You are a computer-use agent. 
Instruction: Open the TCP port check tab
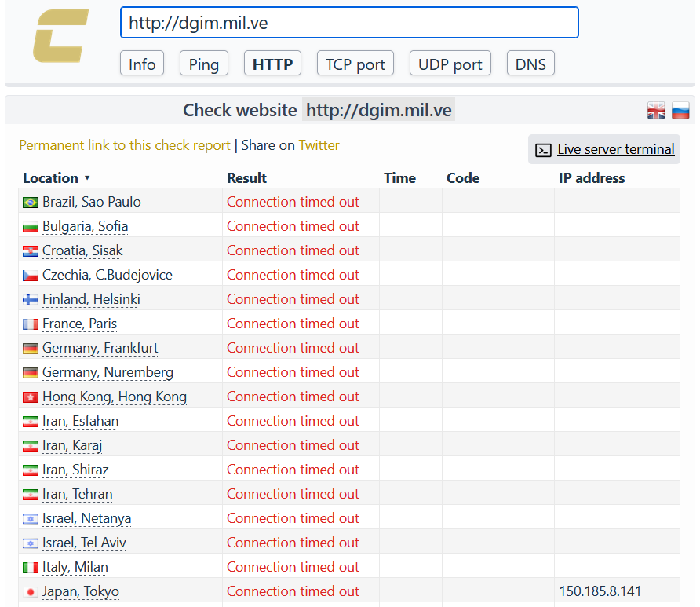(x=355, y=64)
